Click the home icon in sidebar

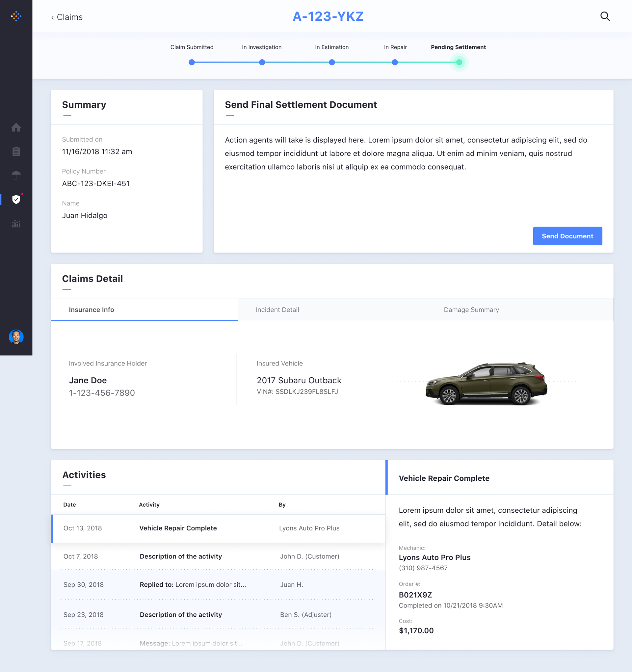tap(16, 127)
